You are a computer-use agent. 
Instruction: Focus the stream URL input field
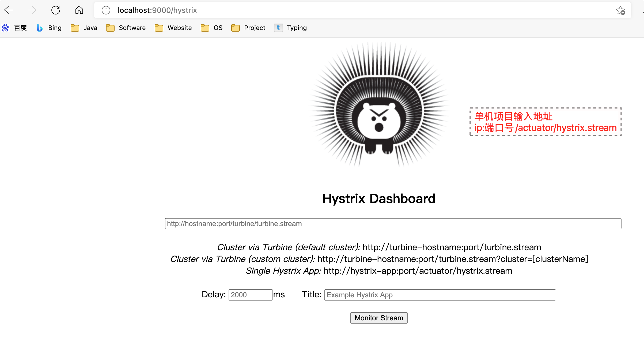click(x=393, y=224)
